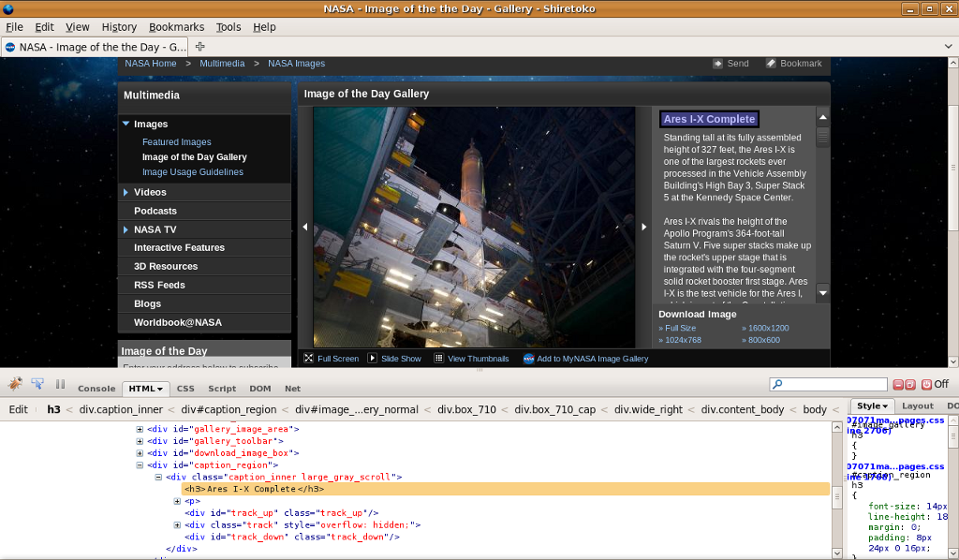Open the Image Usage Guidelines link
The height and width of the screenshot is (560, 959).
click(193, 172)
